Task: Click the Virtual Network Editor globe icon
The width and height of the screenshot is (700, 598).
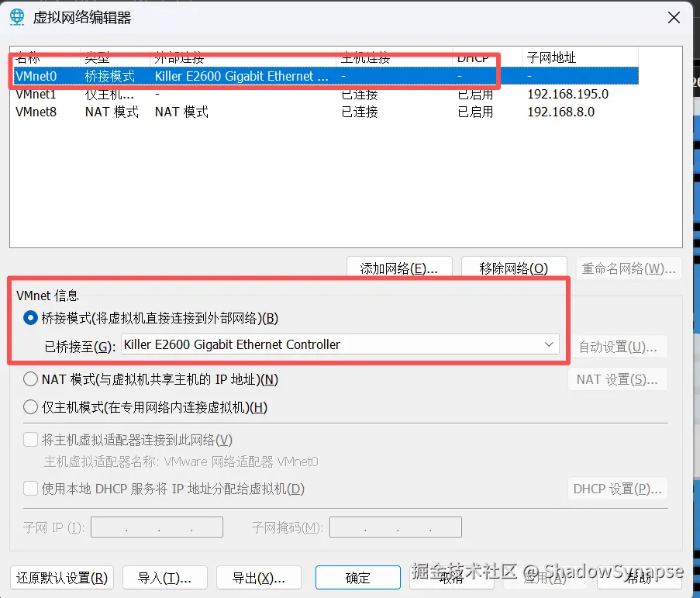Action: [x=17, y=17]
